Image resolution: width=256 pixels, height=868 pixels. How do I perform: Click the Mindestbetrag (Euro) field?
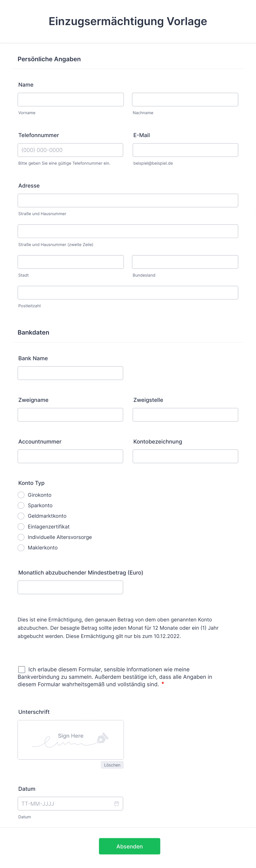tap(70, 587)
